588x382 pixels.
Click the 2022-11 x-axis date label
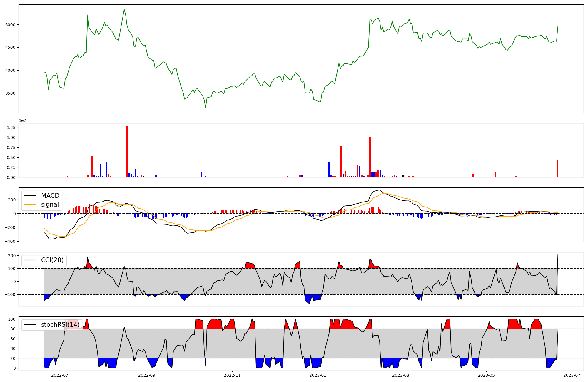click(232, 375)
